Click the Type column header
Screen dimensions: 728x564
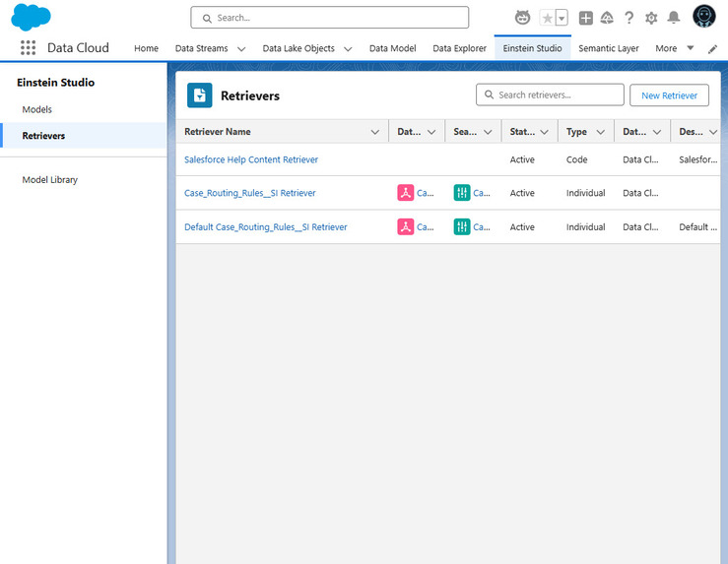[x=576, y=132]
